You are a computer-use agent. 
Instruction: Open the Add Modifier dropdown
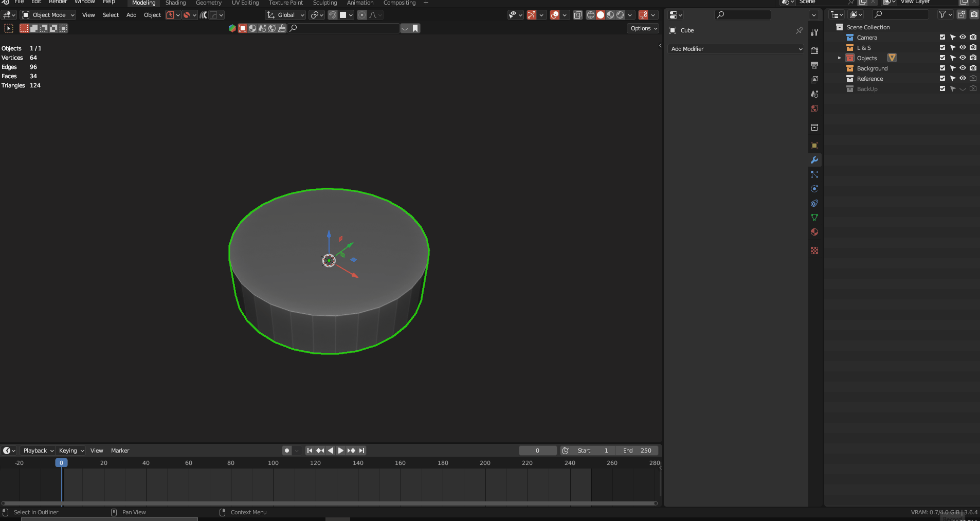click(736, 49)
